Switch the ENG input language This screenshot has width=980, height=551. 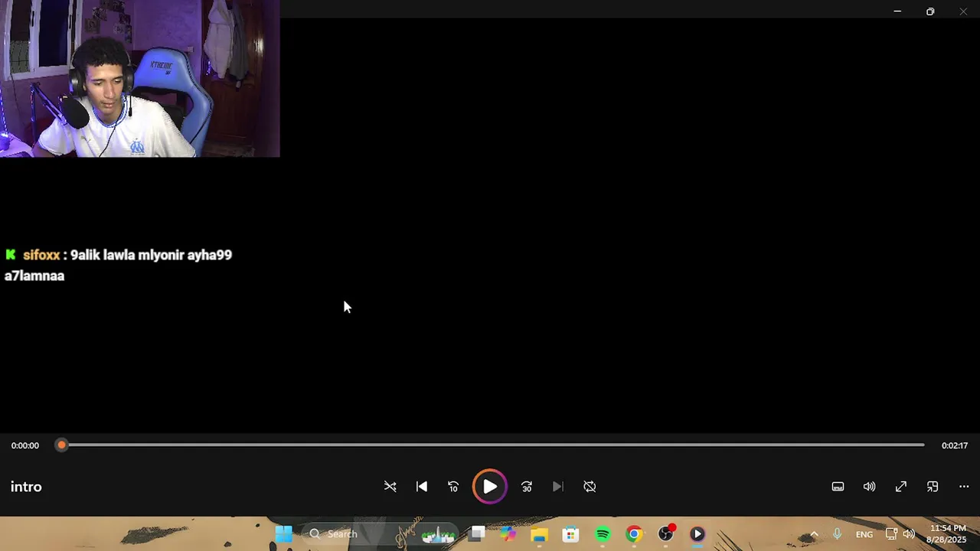pos(864,534)
